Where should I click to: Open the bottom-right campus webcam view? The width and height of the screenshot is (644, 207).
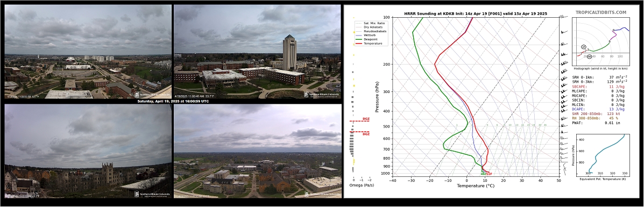pyautogui.click(x=257, y=151)
